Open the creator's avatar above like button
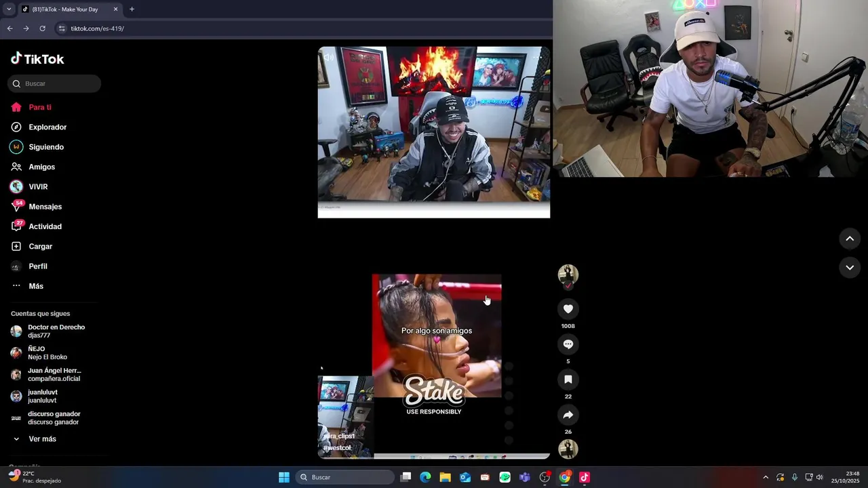 coord(568,274)
